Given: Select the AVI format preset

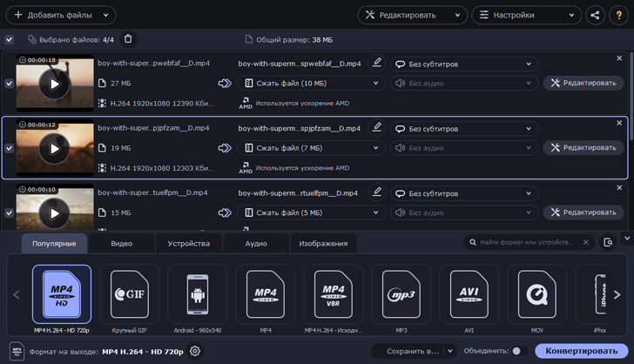Looking at the screenshot, I should [x=469, y=300].
